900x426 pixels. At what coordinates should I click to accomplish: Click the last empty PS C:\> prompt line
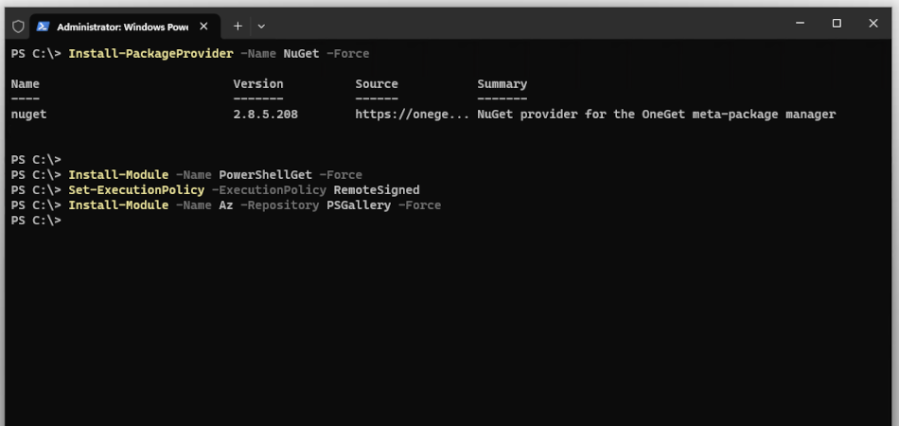click(36, 220)
